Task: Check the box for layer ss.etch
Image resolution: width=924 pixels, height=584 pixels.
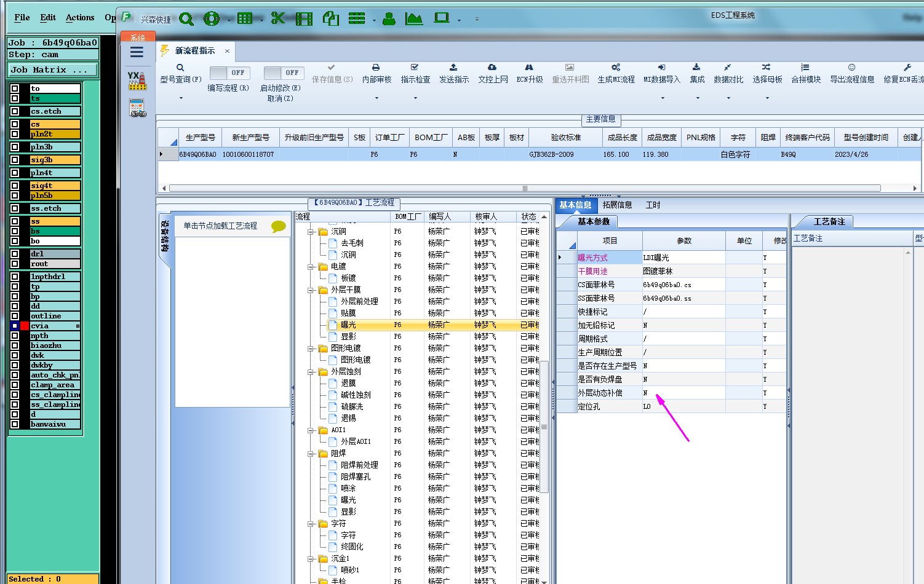Action: coord(15,208)
